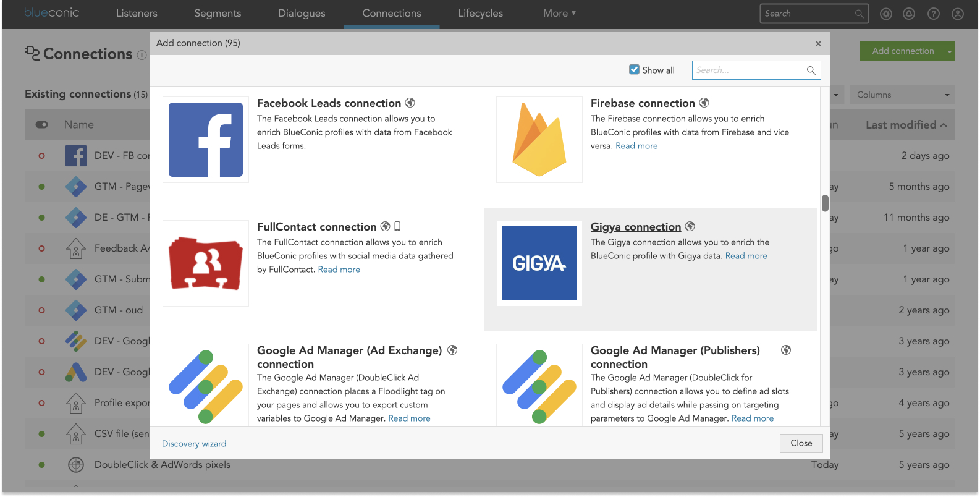Screen dimensions: 980x497
Task: Select the Firebase connection logo
Action: 539,140
